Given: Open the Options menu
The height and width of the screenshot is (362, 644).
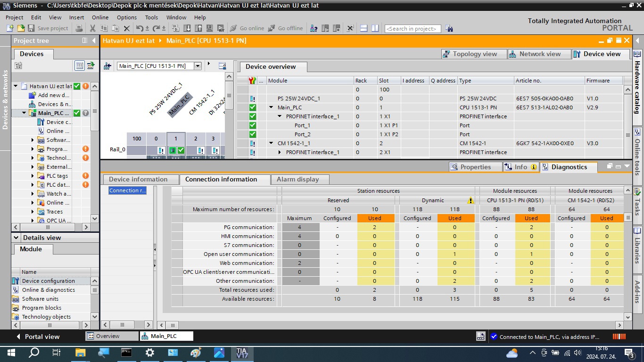Looking at the screenshot, I should (127, 17).
